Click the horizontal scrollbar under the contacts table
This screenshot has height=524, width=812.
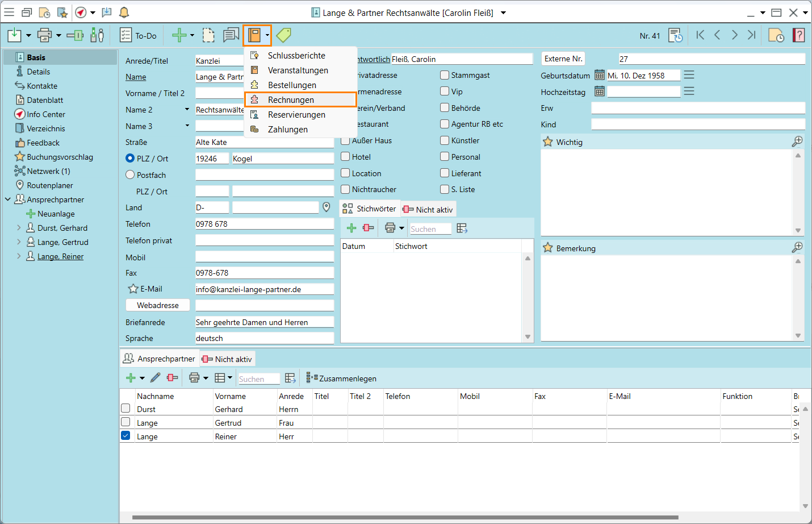click(x=404, y=517)
